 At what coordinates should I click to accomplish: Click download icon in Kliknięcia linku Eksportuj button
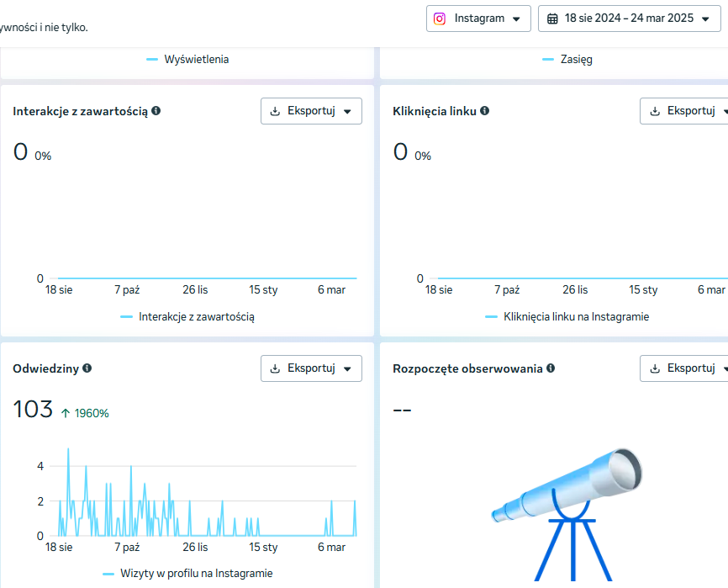(x=655, y=112)
